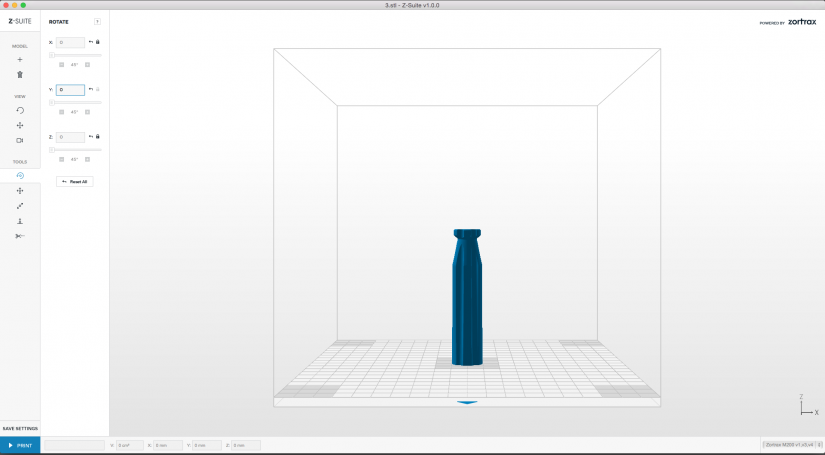Viewport: 825px width, 455px height.
Task: Toggle the X axis lock
Action: pyautogui.click(x=98, y=42)
